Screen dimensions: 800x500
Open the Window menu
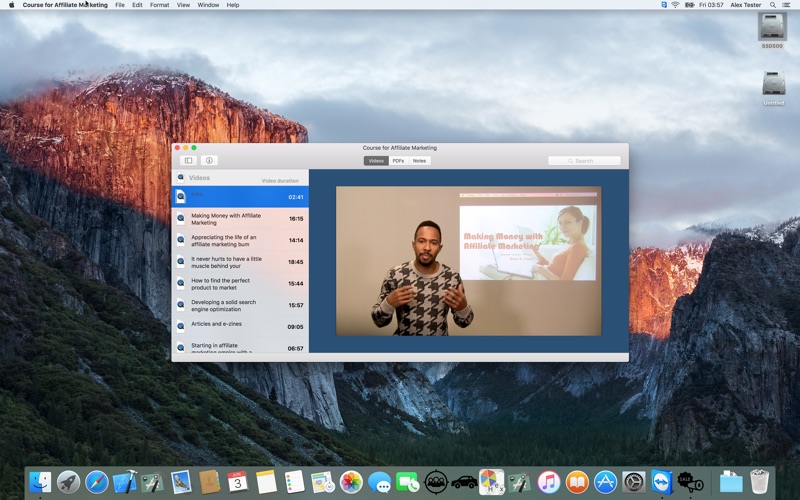click(208, 5)
